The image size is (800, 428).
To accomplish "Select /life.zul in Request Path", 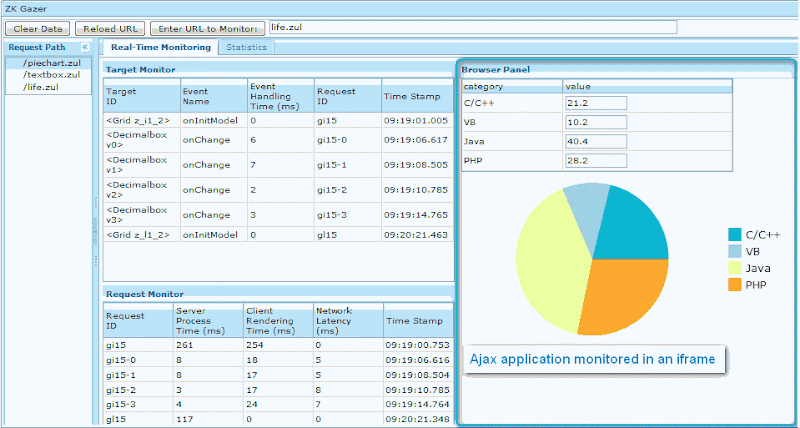I will [48, 87].
